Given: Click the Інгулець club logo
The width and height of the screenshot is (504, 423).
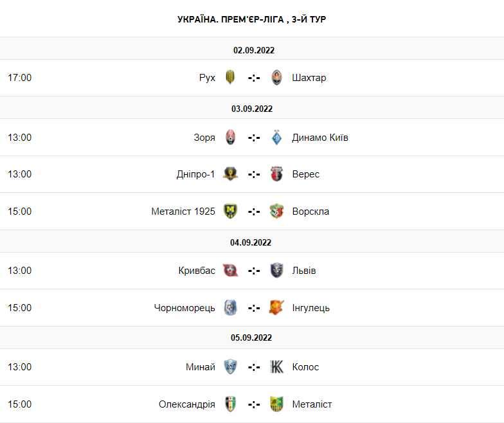Looking at the screenshot, I should 277,308.
